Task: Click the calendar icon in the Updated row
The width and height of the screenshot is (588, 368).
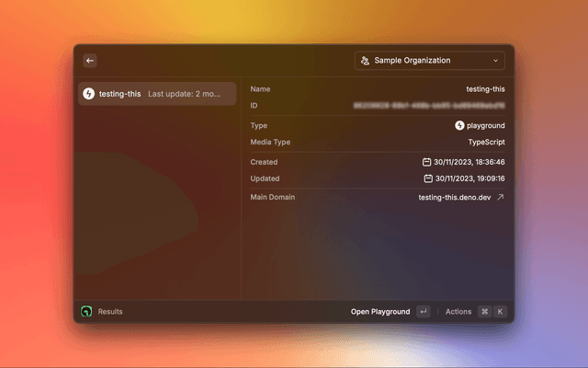Action: click(428, 178)
